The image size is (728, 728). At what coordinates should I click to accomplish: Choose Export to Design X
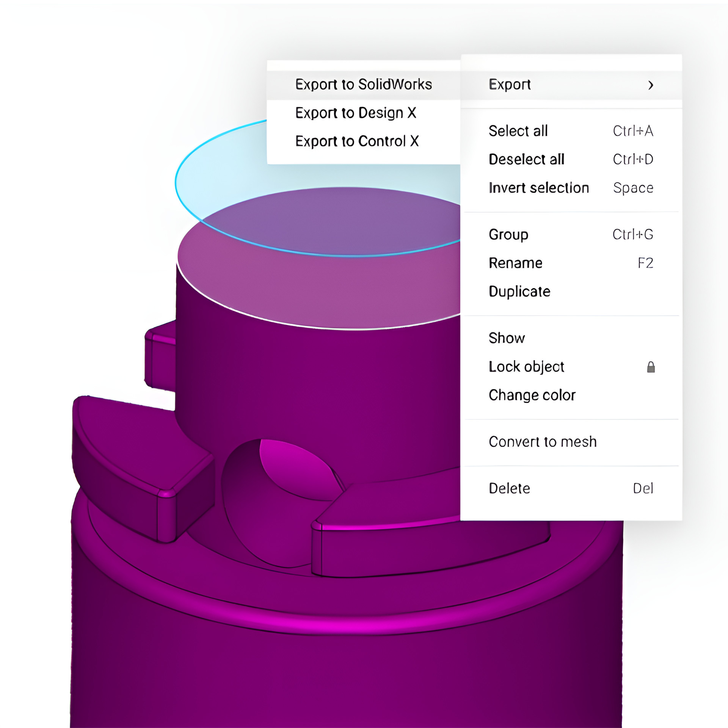pyautogui.click(x=356, y=113)
